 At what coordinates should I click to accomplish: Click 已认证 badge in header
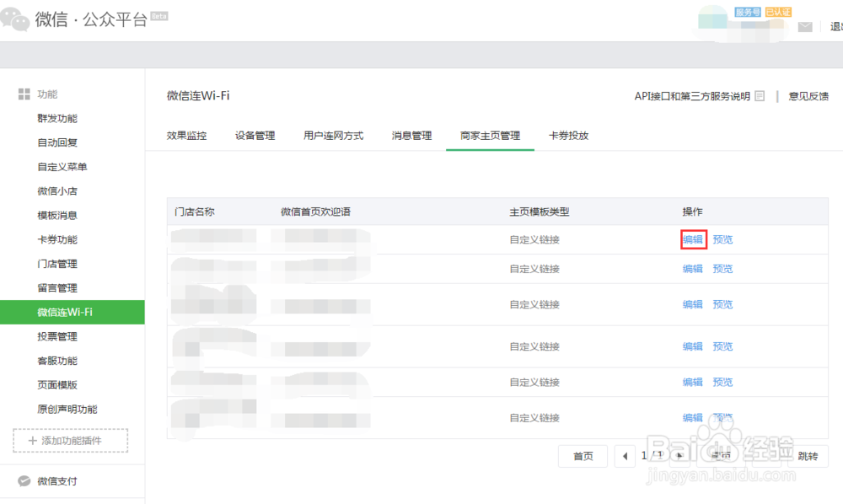click(778, 12)
